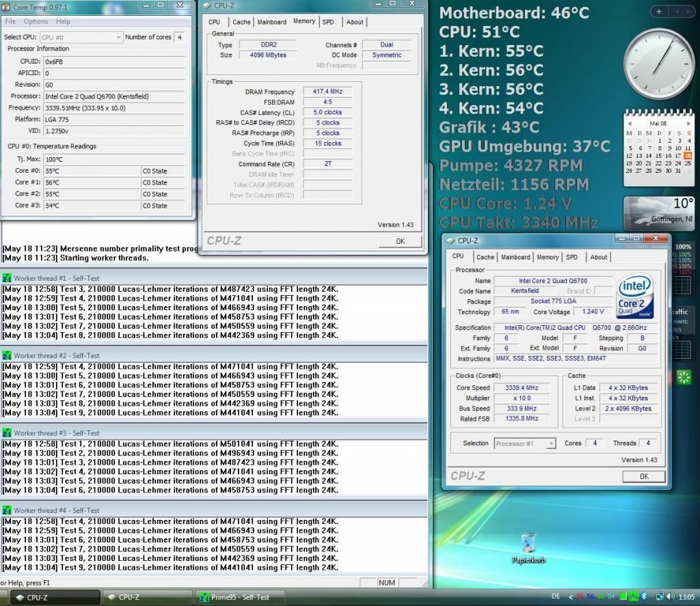700x606 pixels.
Task: Click the 'Grafik : 43°C' desktop text
Action: pos(489,128)
